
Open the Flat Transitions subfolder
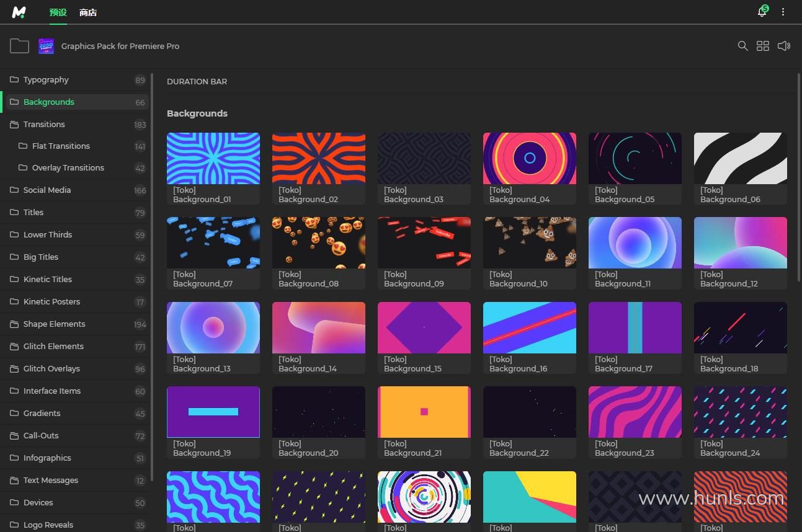(x=61, y=146)
